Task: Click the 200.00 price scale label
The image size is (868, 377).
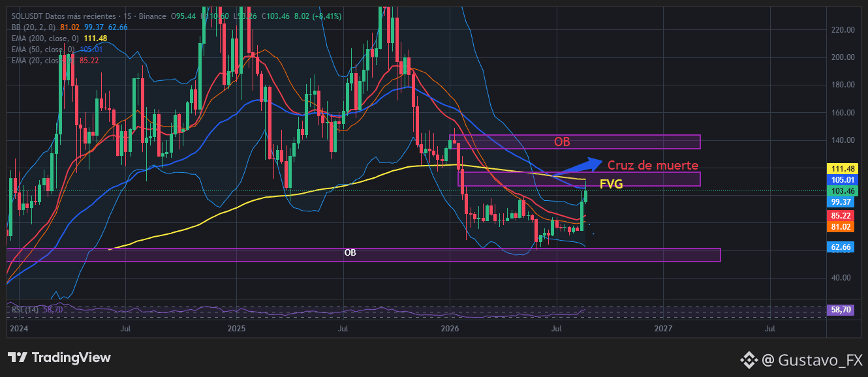Action: click(x=843, y=57)
